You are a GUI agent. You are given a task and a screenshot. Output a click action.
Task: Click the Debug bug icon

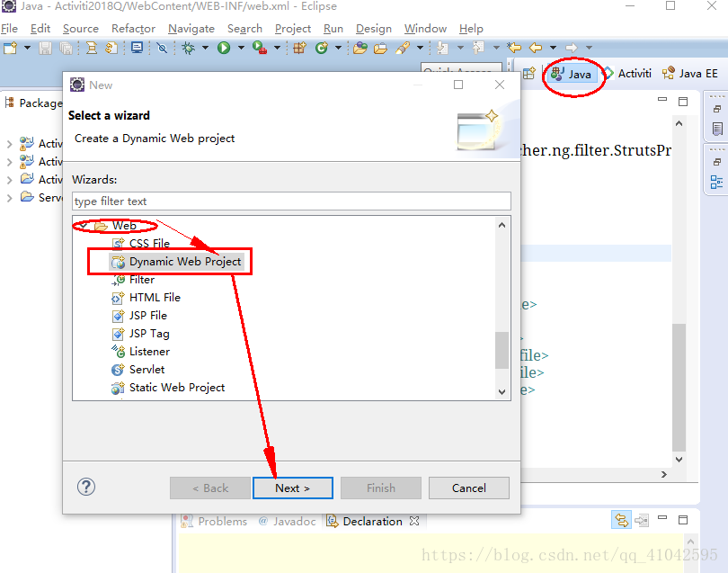pos(188,48)
